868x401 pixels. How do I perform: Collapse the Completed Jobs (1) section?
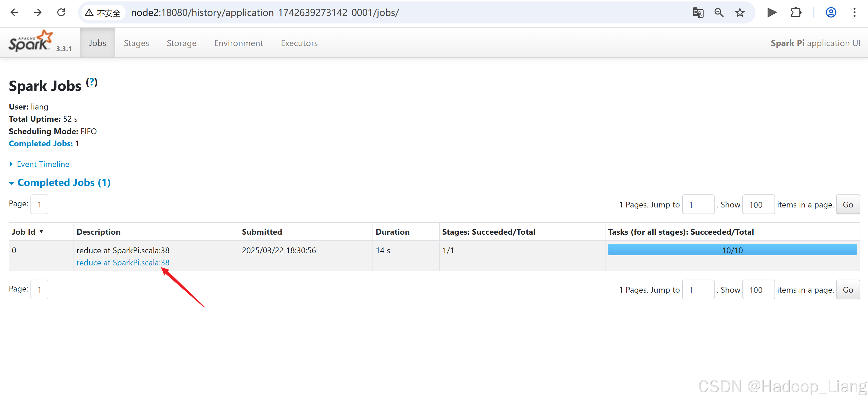click(63, 183)
